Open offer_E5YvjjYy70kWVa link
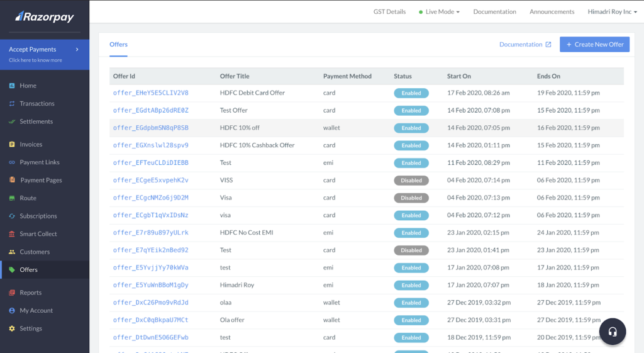Screen dimensions: 644x353 pos(151,267)
